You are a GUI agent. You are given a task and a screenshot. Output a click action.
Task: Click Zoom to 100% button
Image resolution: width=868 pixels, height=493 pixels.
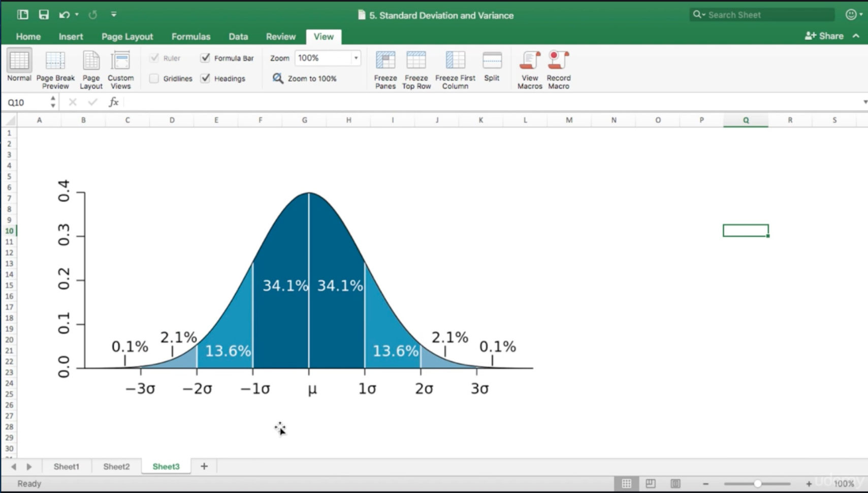[x=305, y=79]
